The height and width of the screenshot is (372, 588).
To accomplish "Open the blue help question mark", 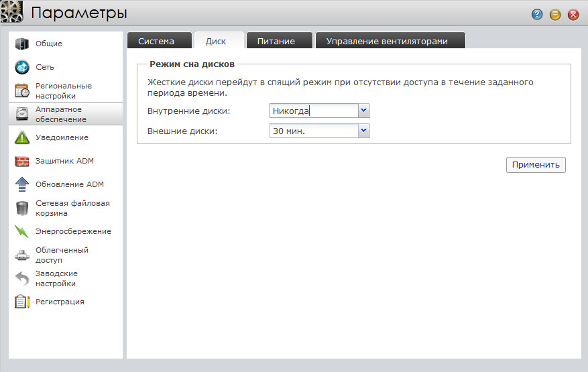I will 537,14.
